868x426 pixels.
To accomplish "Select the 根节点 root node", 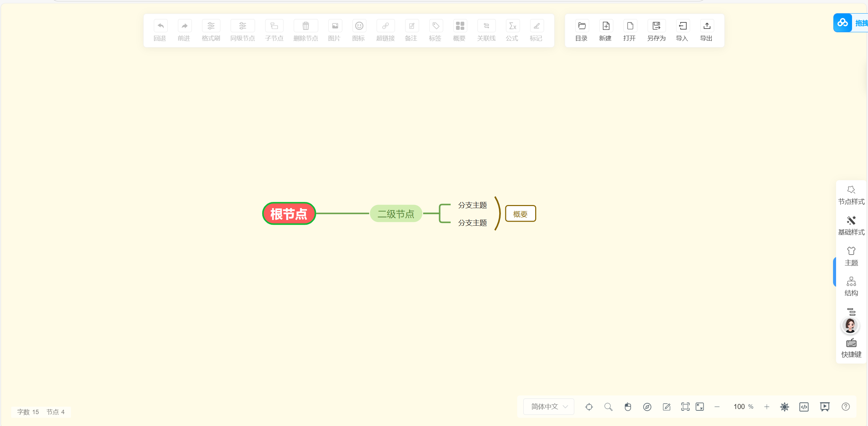I will (x=289, y=214).
